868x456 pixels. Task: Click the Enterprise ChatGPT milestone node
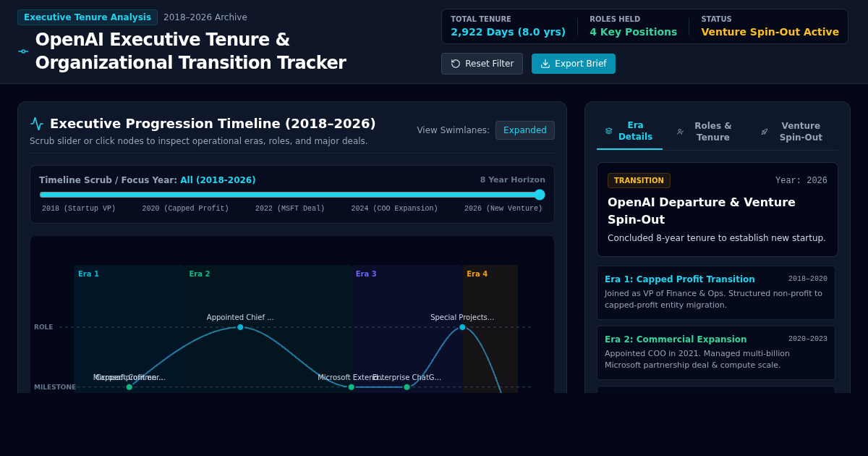(x=407, y=387)
